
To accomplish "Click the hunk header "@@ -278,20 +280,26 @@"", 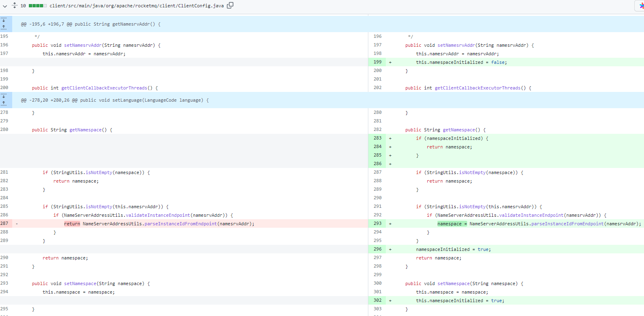I will pyautogui.click(x=49, y=100).
